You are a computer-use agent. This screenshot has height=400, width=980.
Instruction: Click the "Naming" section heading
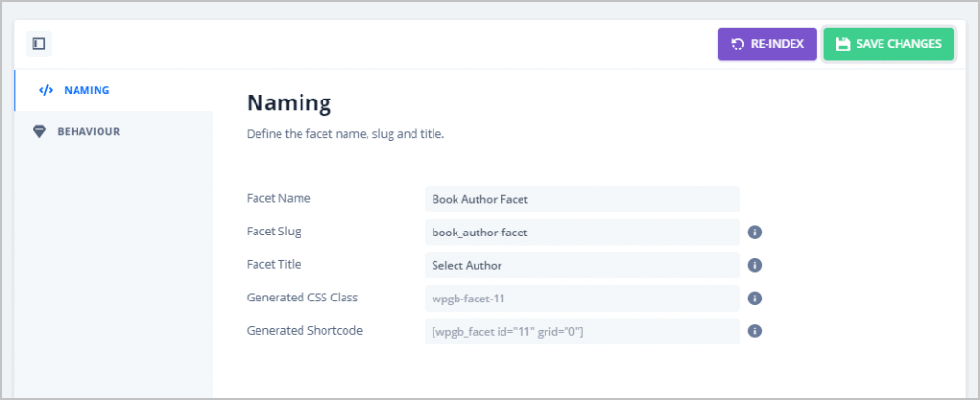(289, 103)
